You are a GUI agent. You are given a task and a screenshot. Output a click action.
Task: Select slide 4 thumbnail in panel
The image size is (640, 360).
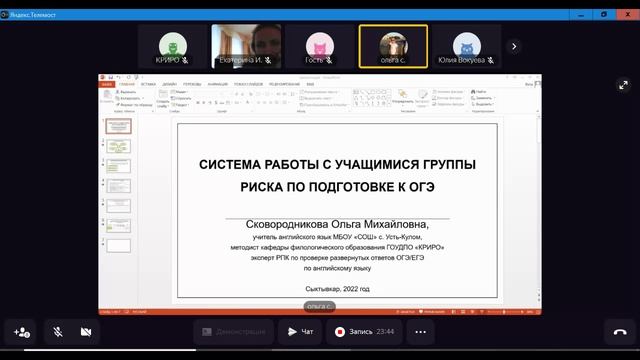click(119, 186)
